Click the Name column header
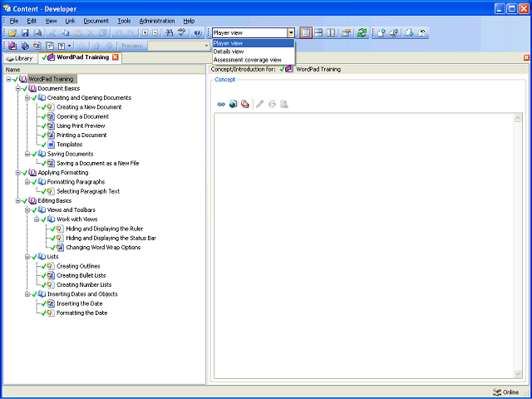The image size is (532, 399). (x=105, y=70)
